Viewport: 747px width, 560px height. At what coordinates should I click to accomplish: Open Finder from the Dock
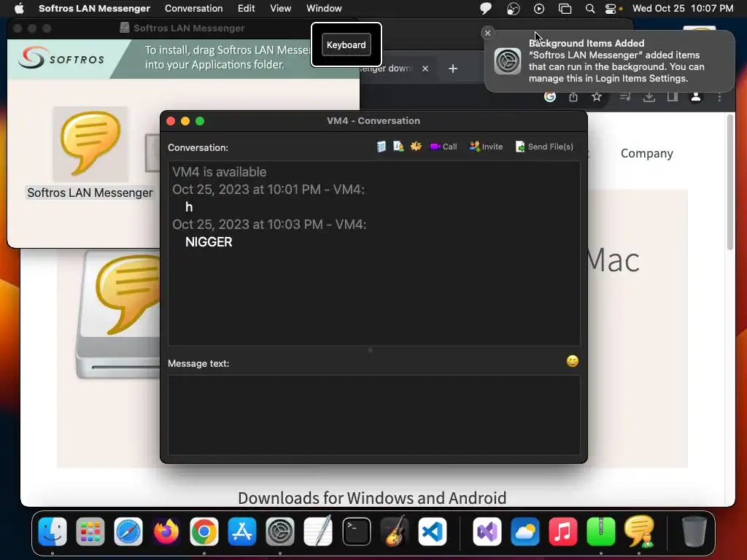(53, 531)
